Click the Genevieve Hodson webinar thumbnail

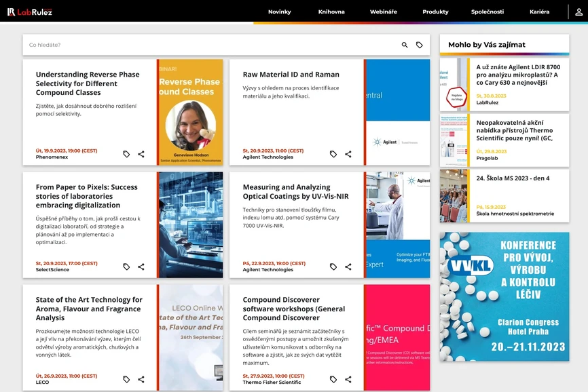tap(190, 112)
